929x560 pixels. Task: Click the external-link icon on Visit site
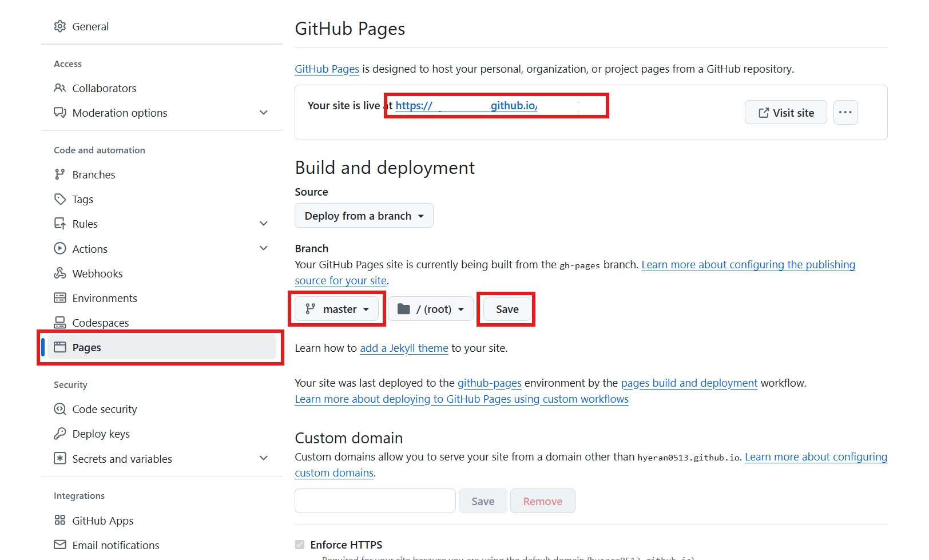pyautogui.click(x=764, y=113)
